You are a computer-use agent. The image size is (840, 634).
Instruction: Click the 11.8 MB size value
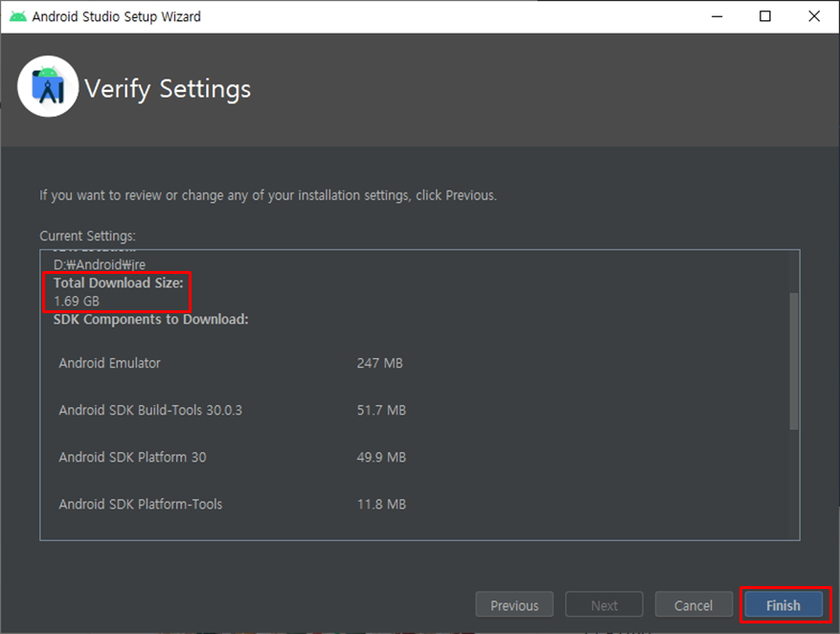click(381, 505)
